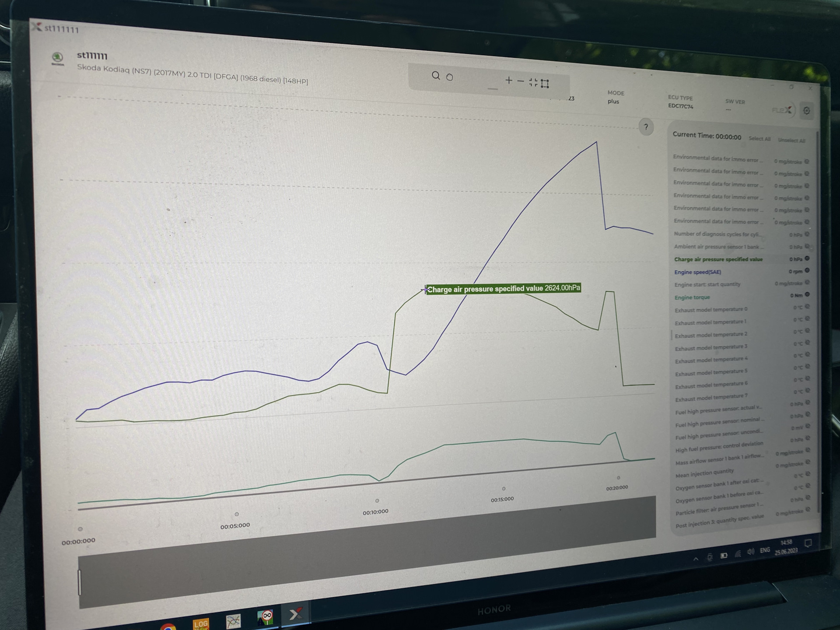This screenshot has height=630, width=840.
Task: Open the infinity icon taskbar app
Action: tap(265, 618)
